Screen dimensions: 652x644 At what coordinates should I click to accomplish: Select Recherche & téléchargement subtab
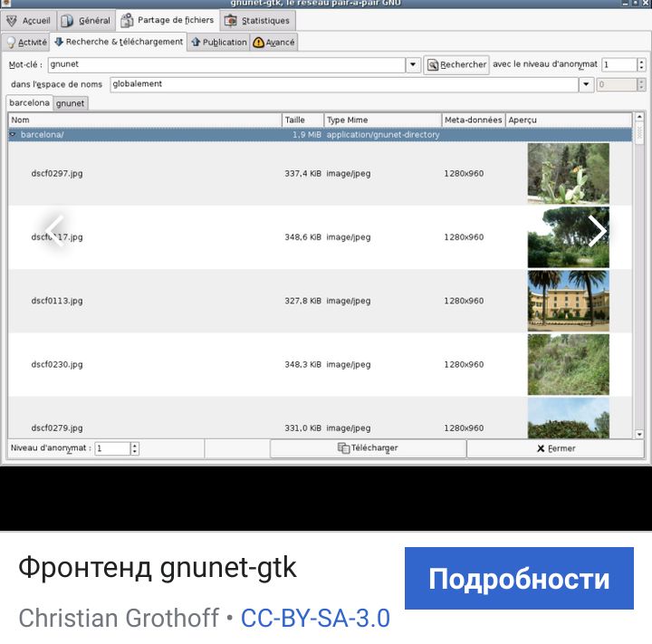118,42
